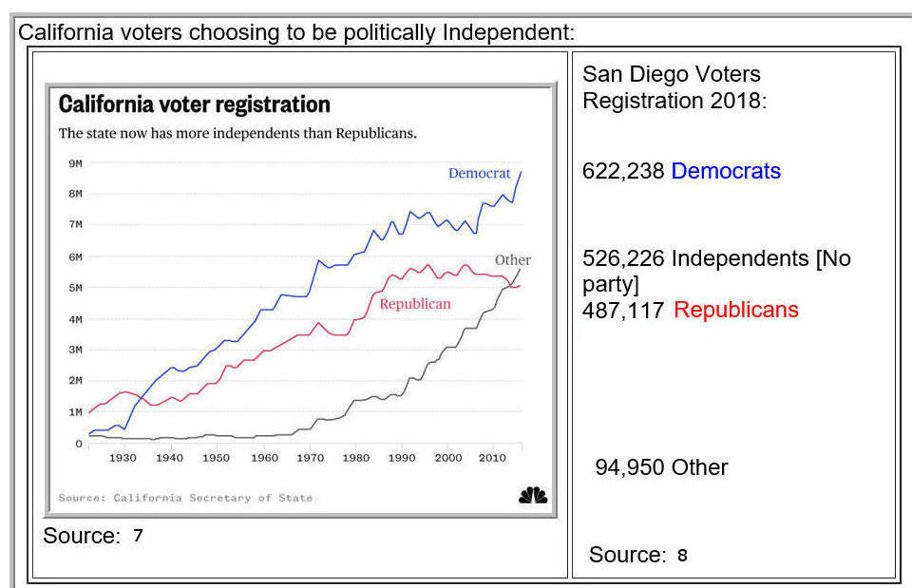
Task: Open source link number 8
Action: [682, 556]
